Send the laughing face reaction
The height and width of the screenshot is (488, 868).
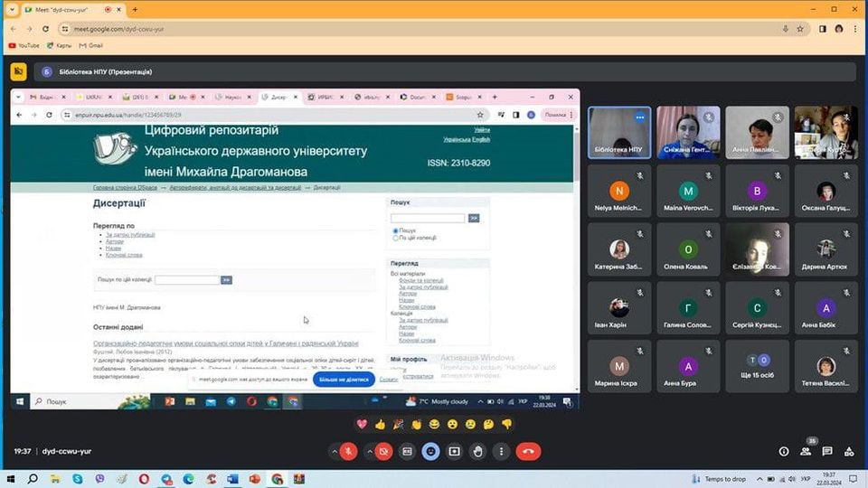coord(435,425)
